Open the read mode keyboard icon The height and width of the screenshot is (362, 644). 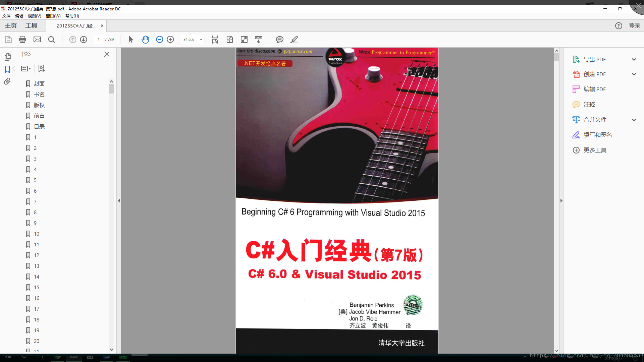pos(259,40)
